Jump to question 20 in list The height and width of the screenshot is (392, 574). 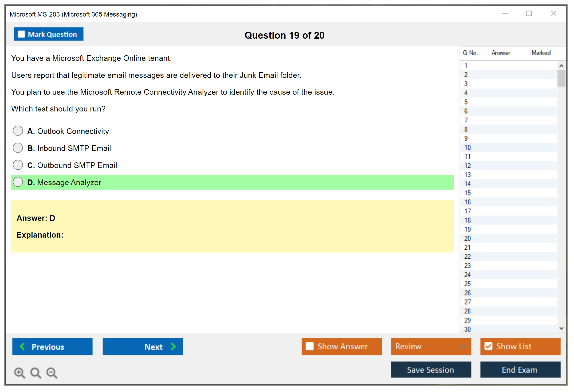pyautogui.click(x=467, y=238)
